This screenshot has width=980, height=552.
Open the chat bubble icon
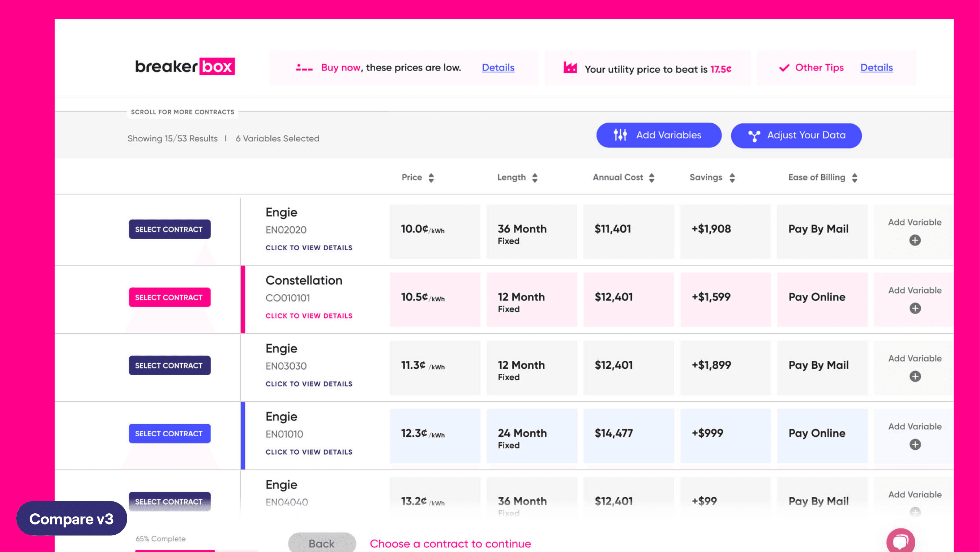click(900, 541)
